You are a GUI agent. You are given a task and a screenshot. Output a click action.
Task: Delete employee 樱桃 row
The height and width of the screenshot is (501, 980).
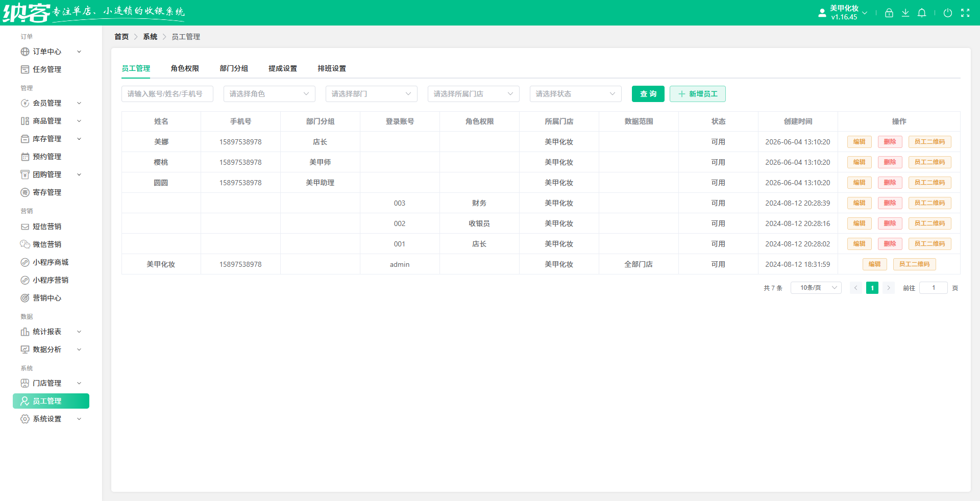point(890,162)
